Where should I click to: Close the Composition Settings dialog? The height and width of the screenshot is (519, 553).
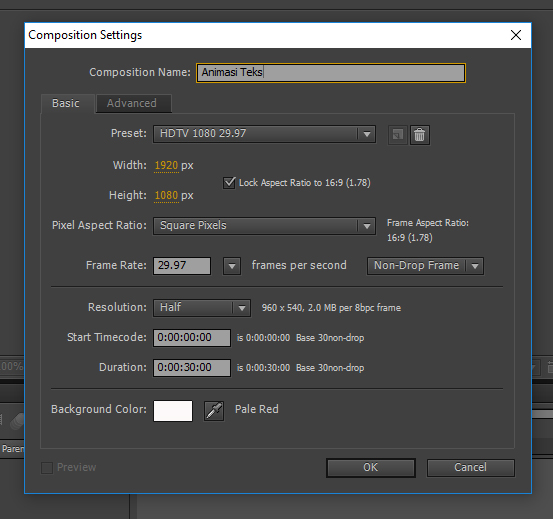click(x=516, y=35)
